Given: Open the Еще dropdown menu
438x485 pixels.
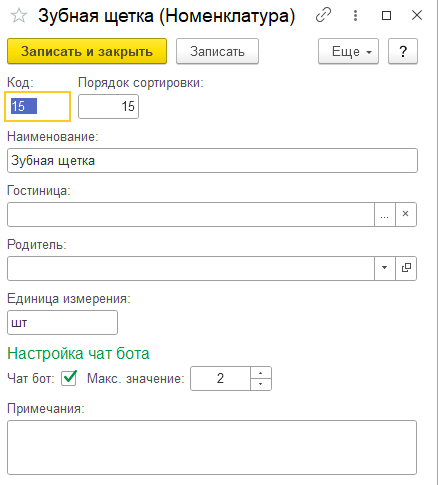Looking at the screenshot, I should click(x=348, y=51).
